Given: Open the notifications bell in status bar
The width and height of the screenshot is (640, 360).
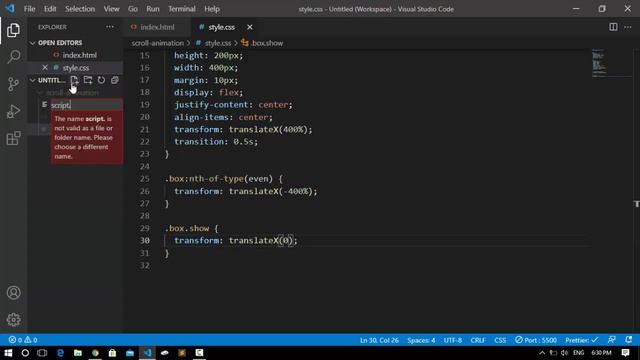Looking at the screenshot, I should pyautogui.click(x=629, y=340).
